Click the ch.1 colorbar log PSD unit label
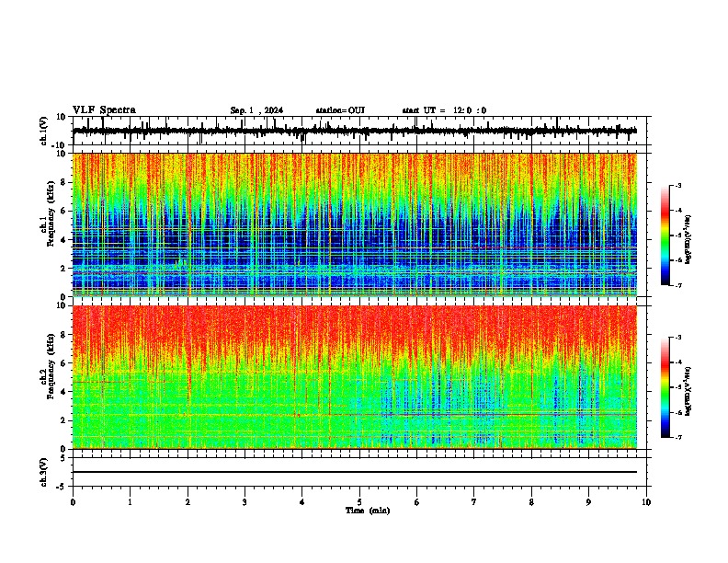 click(688, 239)
